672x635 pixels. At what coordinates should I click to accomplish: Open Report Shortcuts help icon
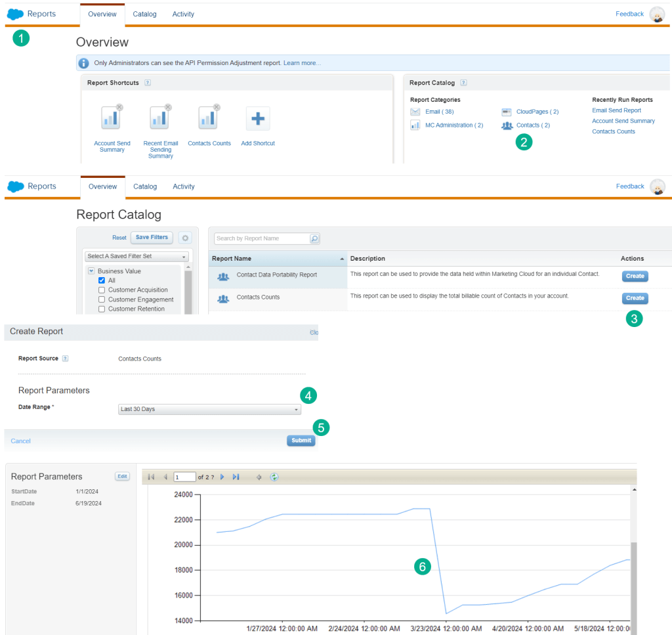pos(148,83)
